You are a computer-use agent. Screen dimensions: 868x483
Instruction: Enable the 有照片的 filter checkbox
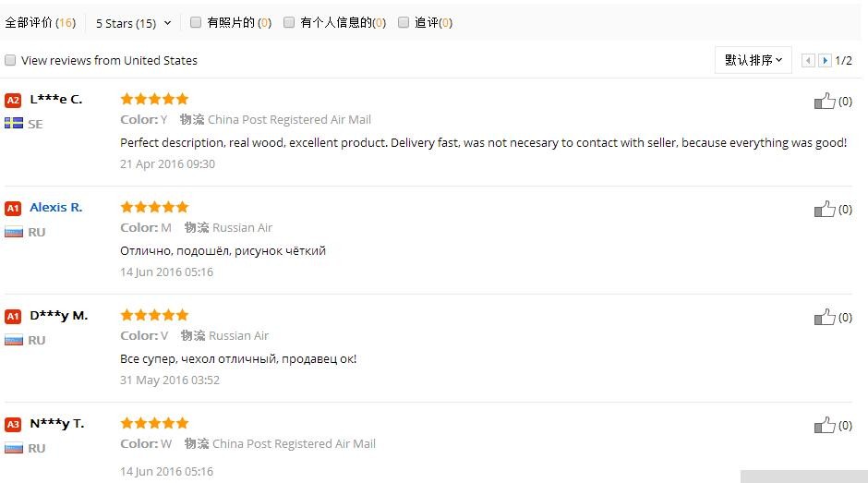[196, 22]
